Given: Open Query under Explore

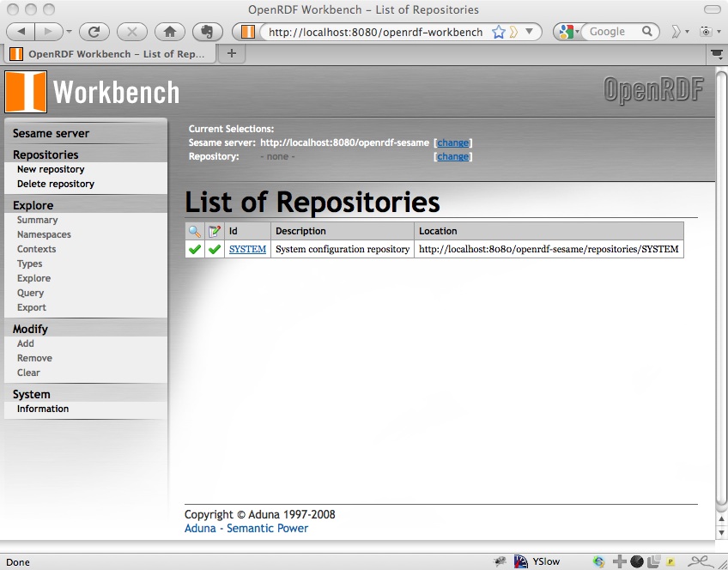Looking at the screenshot, I should tap(30, 293).
